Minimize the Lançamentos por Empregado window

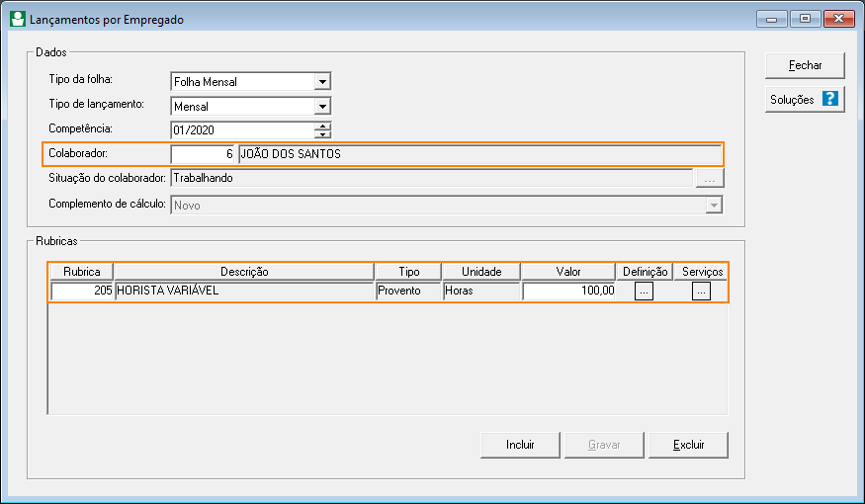click(772, 19)
